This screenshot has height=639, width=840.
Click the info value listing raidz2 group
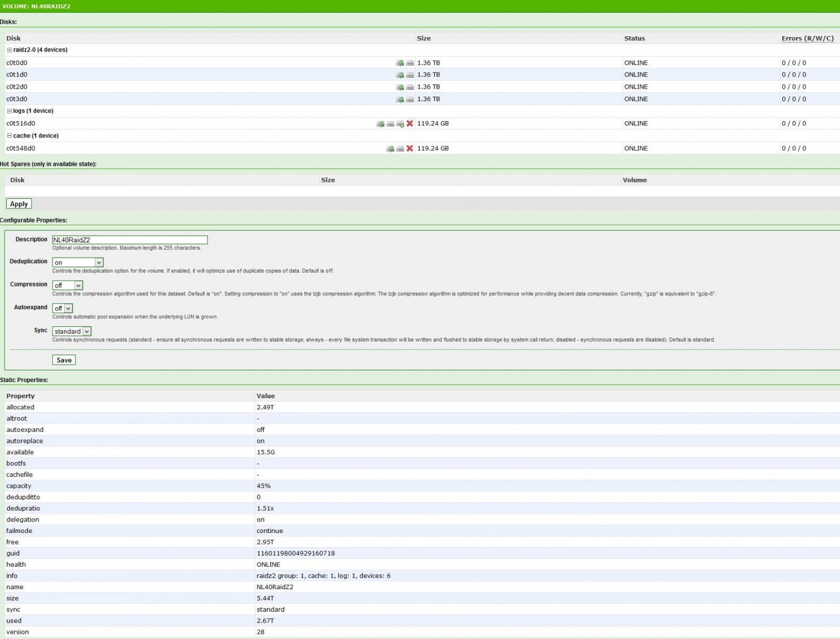coord(323,576)
